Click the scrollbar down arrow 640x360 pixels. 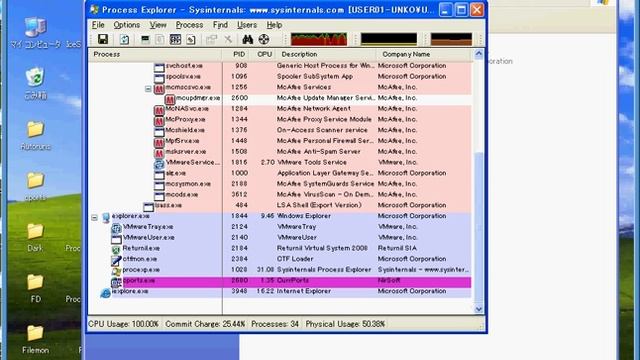coord(479,309)
